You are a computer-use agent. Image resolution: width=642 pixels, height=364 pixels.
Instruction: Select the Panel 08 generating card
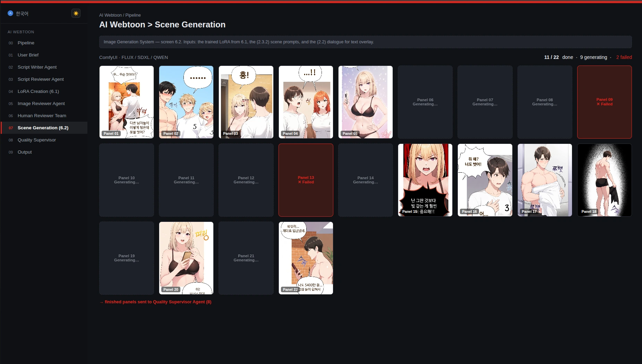click(x=545, y=102)
